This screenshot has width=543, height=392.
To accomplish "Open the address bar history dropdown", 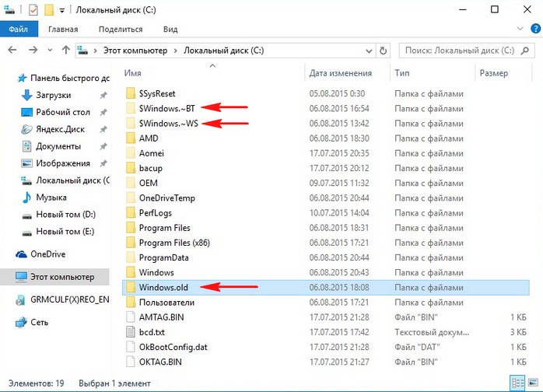I will coord(368,51).
